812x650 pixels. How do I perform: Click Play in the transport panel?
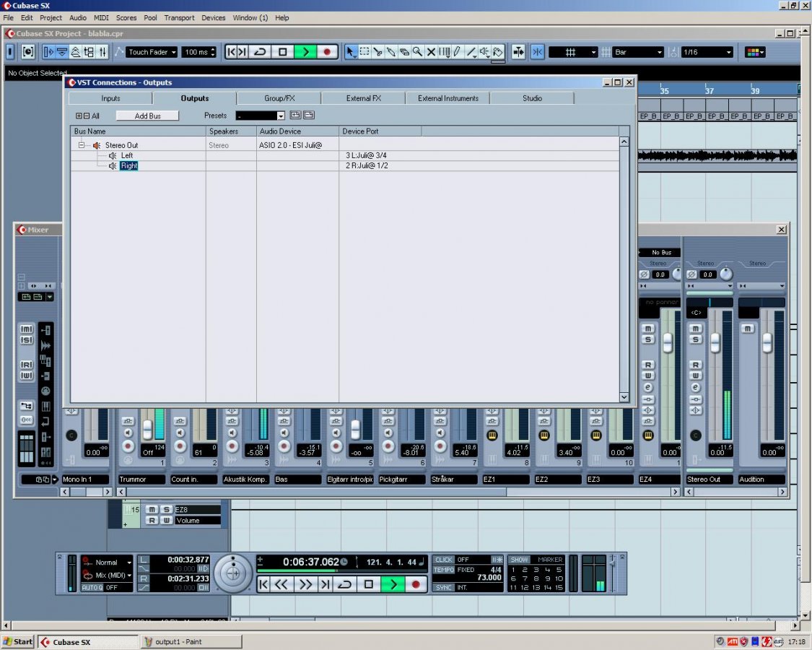[393, 585]
